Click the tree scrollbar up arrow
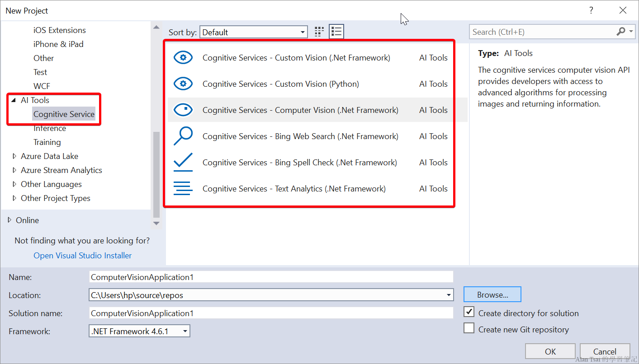The image size is (639, 364). pyautogui.click(x=156, y=27)
